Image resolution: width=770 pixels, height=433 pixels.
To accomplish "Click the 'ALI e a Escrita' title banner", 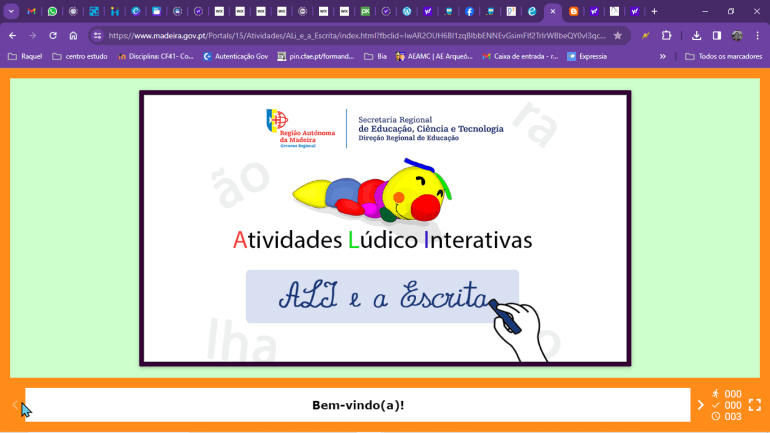I will click(x=382, y=296).
